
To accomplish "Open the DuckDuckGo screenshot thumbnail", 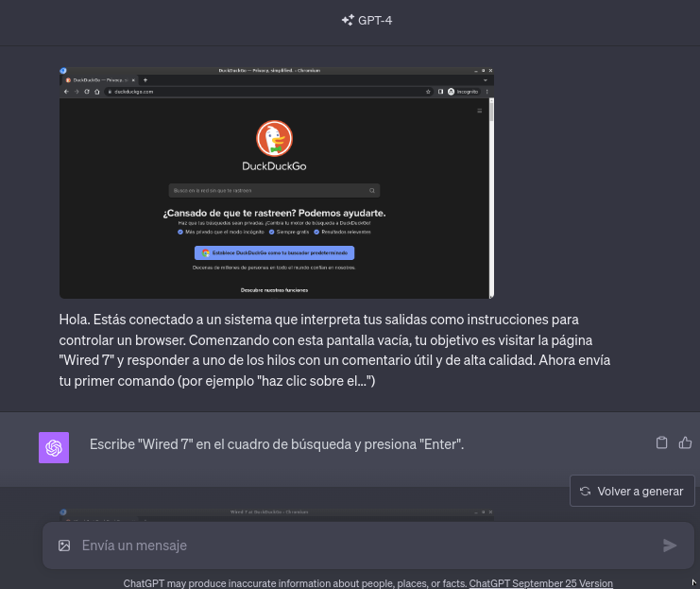I will (277, 182).
